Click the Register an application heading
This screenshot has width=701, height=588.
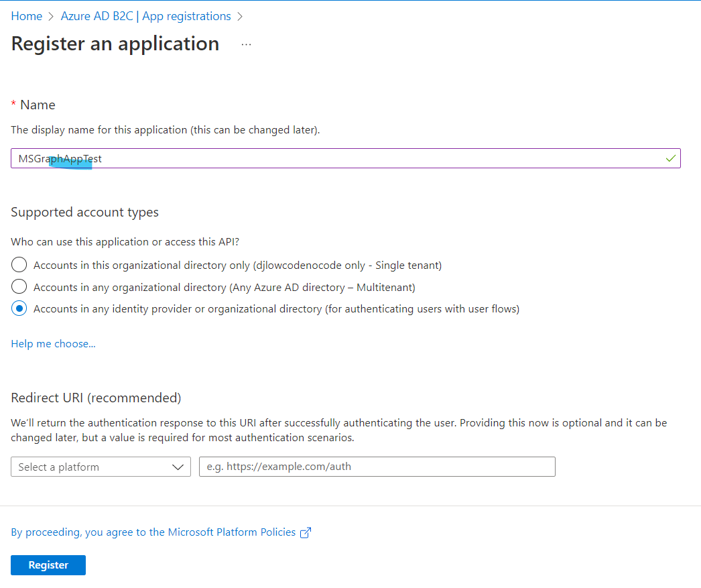115,44
